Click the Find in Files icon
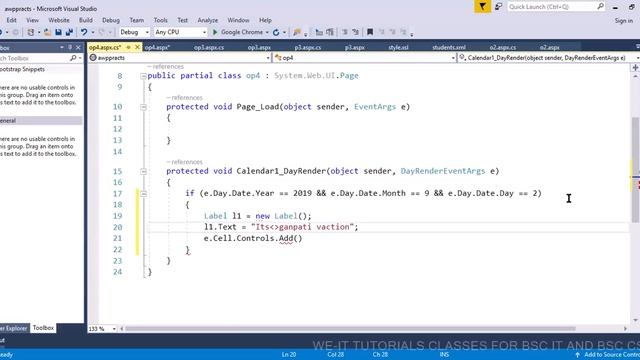 click(297, 32)
